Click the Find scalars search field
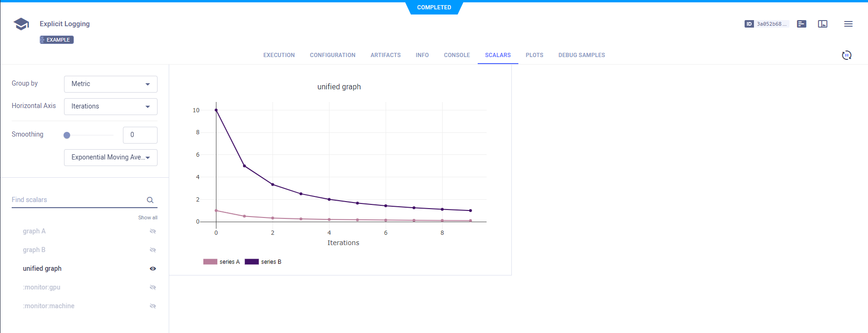 click(77, 200)
